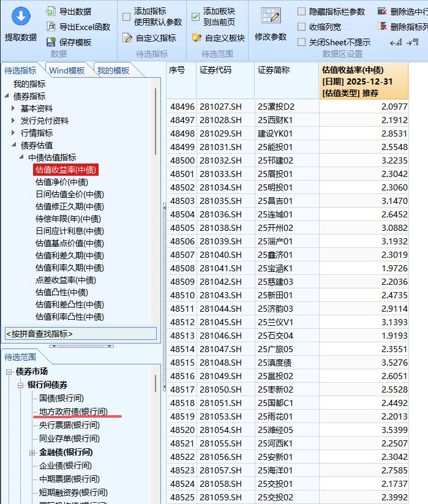Viewport: 428px width, 504px height.
Task: Expand the 基本资料 tree node
Action: (14, 108)
